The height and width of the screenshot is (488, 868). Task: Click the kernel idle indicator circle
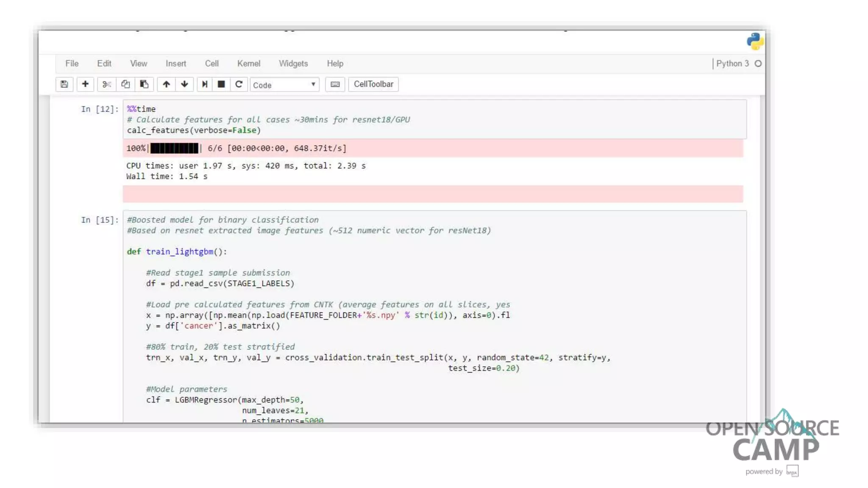point(758,64)
